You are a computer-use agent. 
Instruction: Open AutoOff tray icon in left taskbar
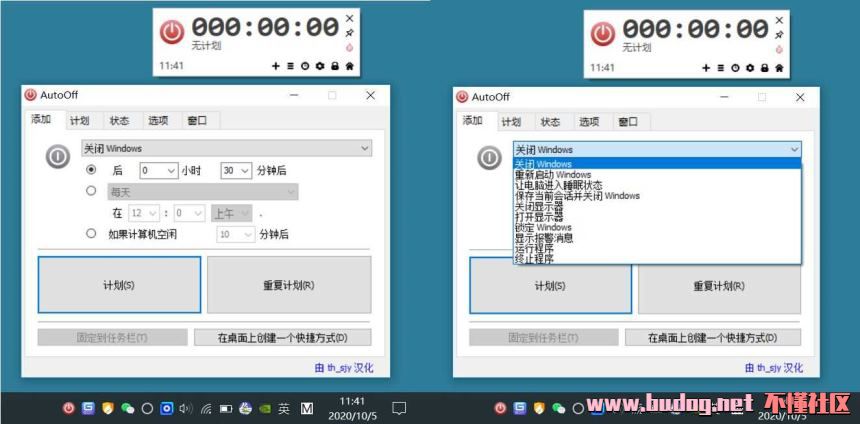tap(68, 408)
